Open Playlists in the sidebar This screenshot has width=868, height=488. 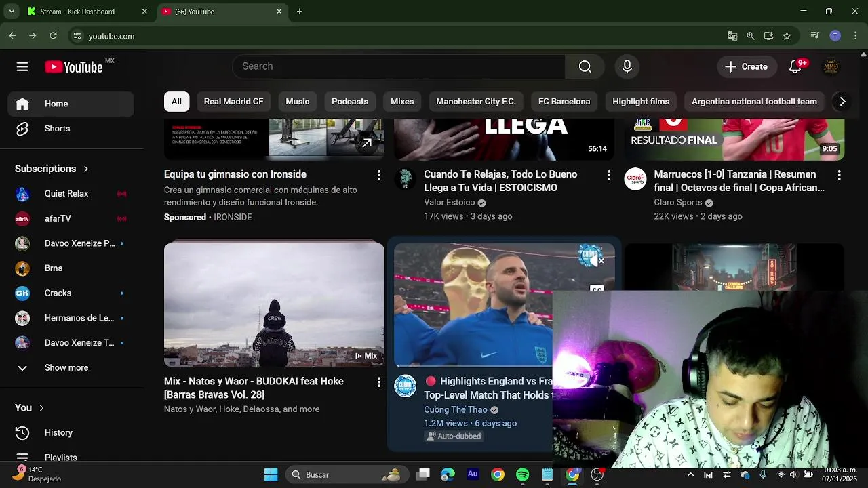(x=71, y=457)
